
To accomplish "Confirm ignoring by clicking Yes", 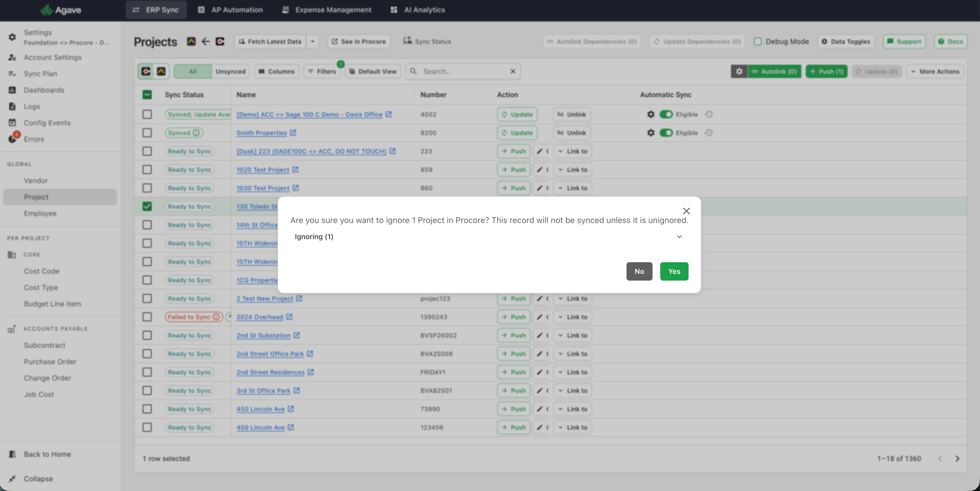I will click(x=674, y=271).
